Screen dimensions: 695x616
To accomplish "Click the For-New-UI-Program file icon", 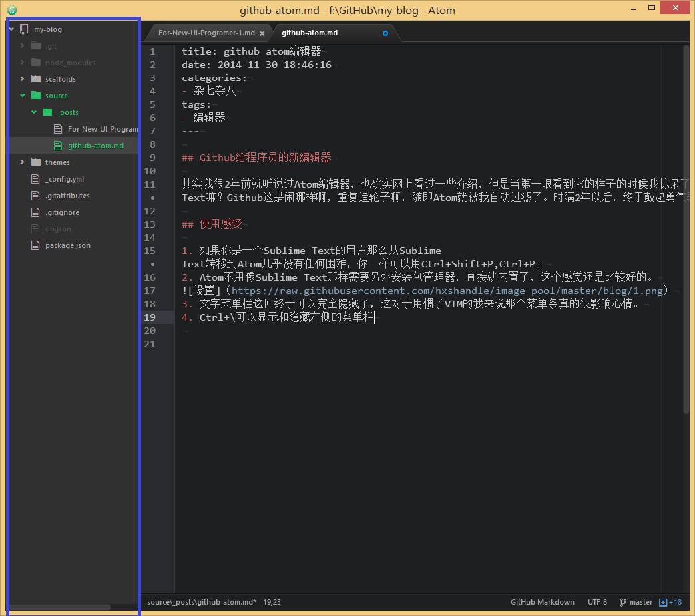I will coord(58,129).
